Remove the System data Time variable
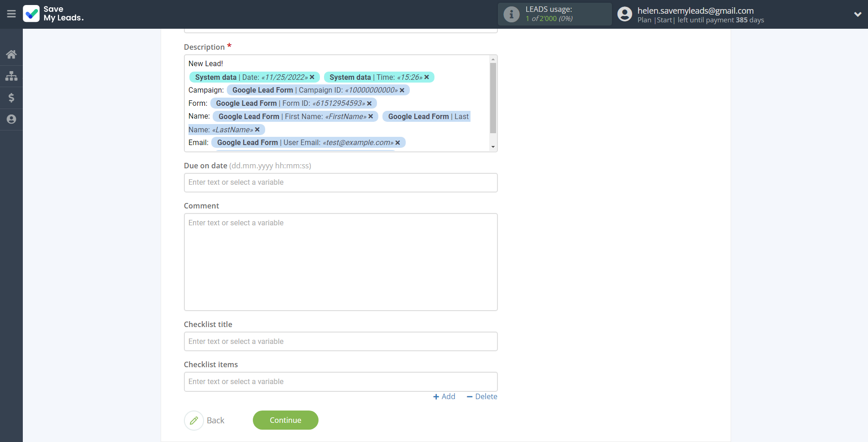 point(427,77)
